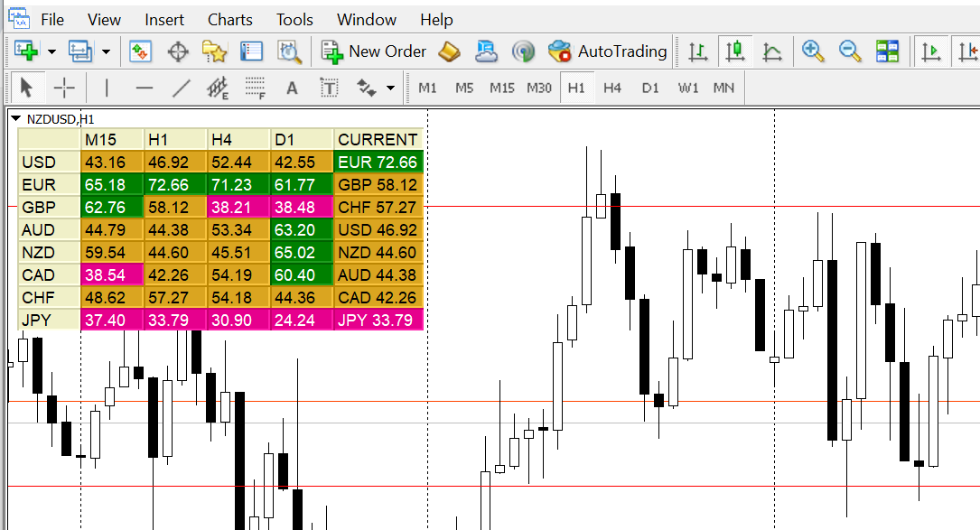Screen dimensions: 980x530
Task: Select the W1 timeframe
Action: [688, 88]
